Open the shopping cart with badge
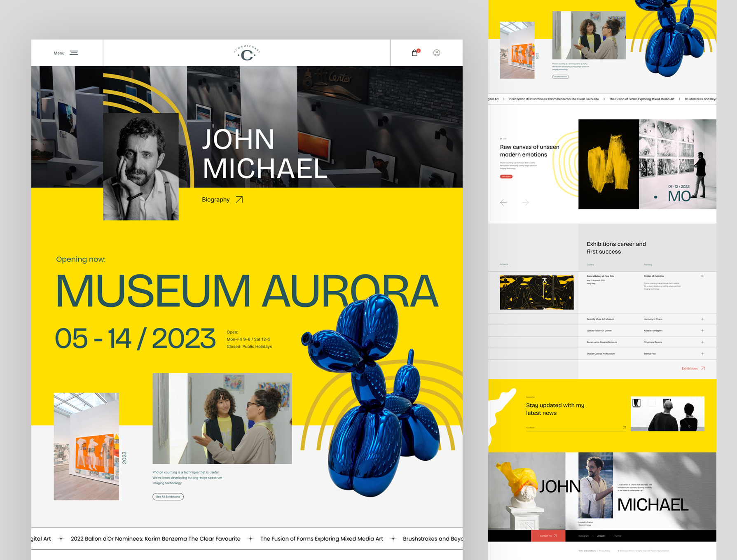 pos(414,53)
